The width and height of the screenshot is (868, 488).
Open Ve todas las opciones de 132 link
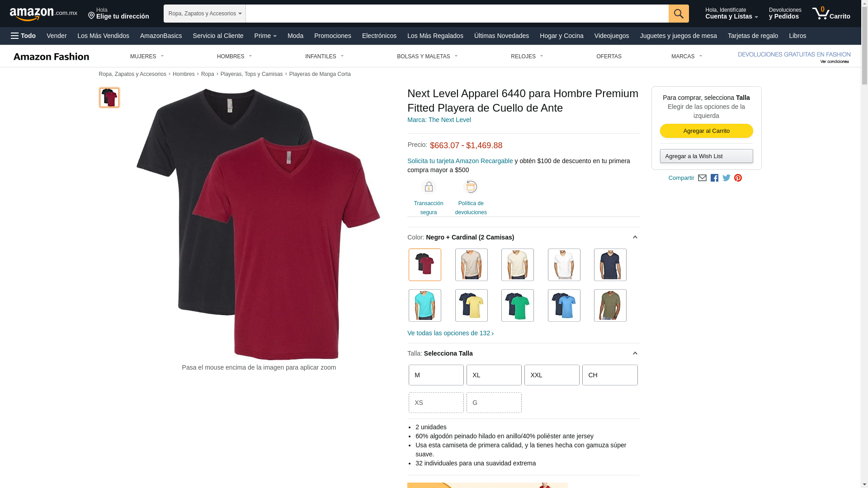(x=450, y=333)
